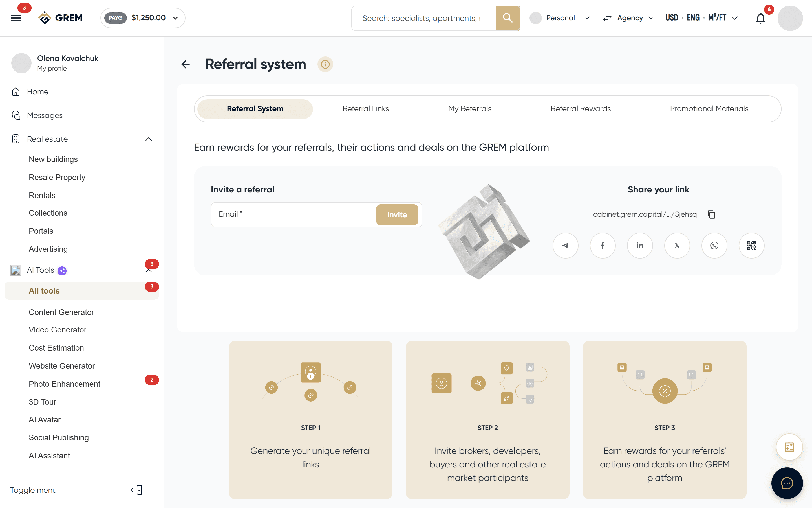Screen dimensions: 812x508
Task: Open the PAYG balance dropdown
Action: coord(143,18)
